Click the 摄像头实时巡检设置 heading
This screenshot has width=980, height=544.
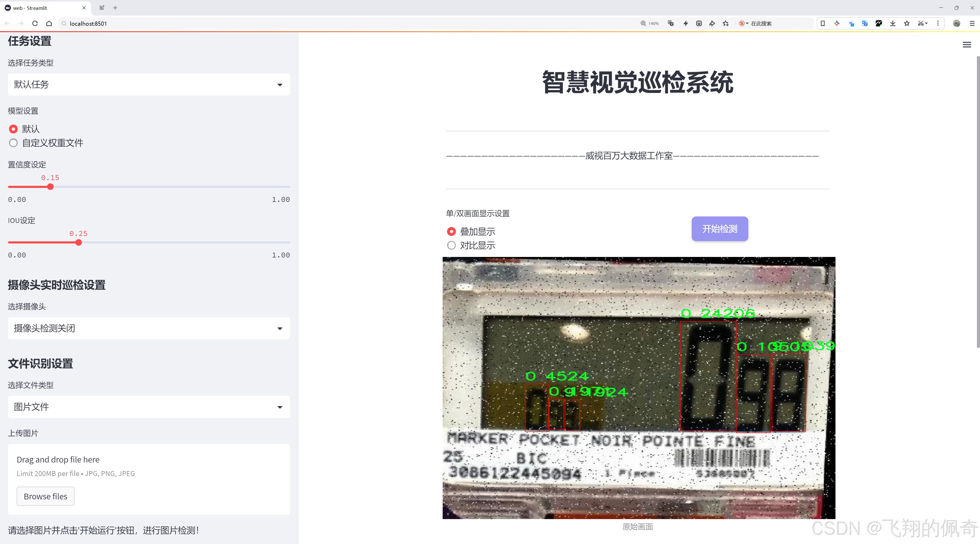click(x=57, y=285)
